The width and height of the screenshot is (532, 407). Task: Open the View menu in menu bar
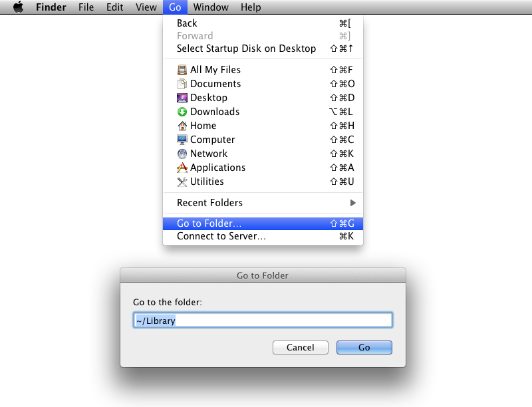tap(146, 7)
